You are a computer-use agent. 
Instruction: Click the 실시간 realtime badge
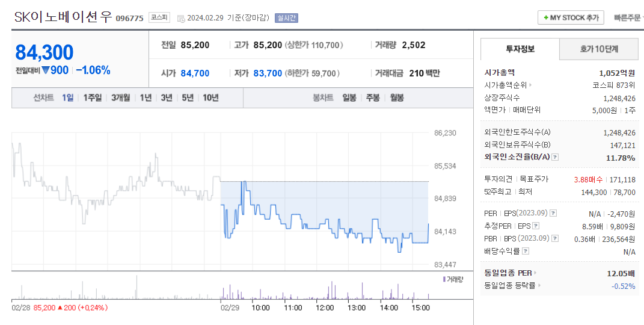pos(286,18)
